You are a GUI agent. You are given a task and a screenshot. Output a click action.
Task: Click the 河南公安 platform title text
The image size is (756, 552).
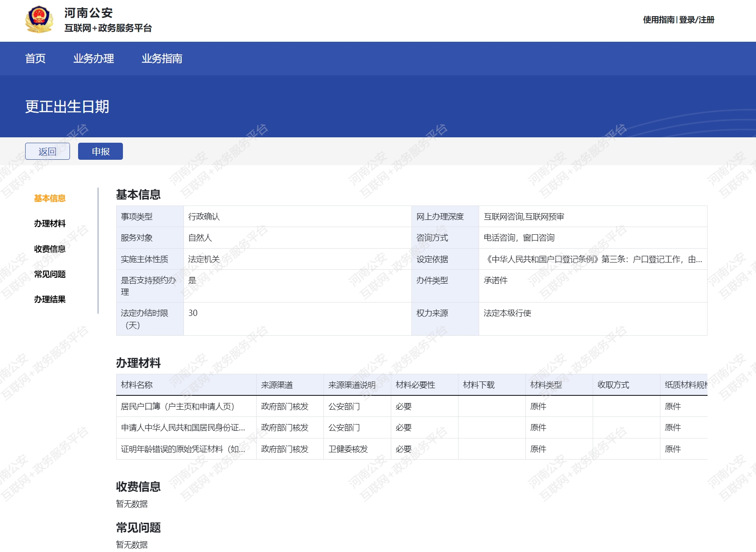(88, 13)
